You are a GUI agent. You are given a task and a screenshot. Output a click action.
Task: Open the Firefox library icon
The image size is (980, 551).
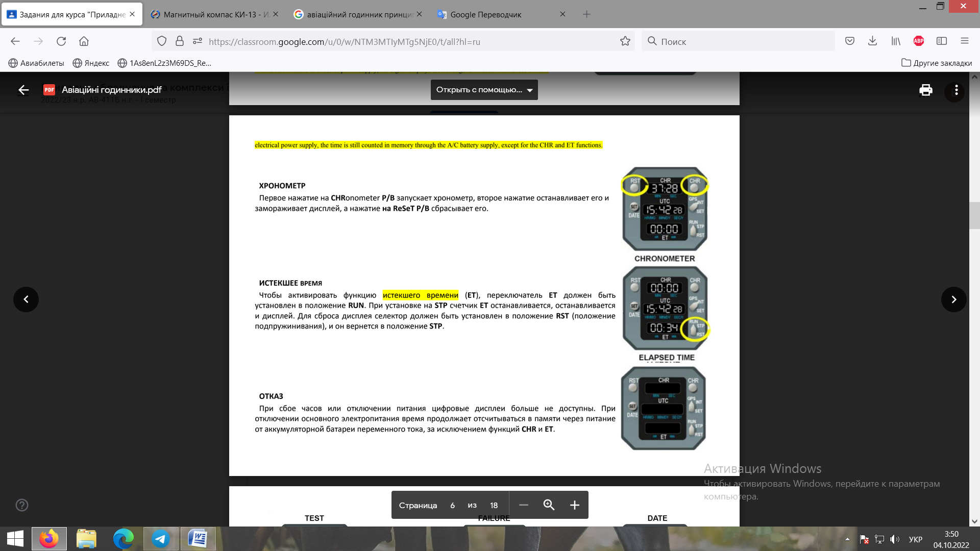896,41
